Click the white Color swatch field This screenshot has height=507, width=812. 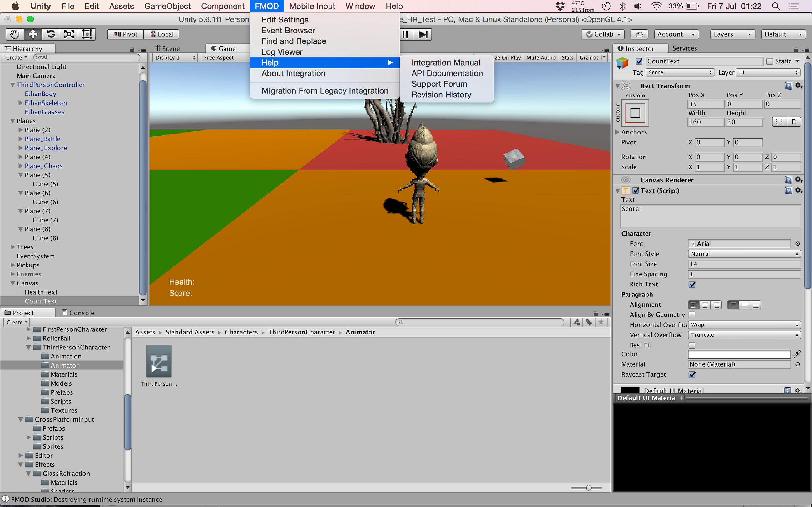click(x=739, y=354)
